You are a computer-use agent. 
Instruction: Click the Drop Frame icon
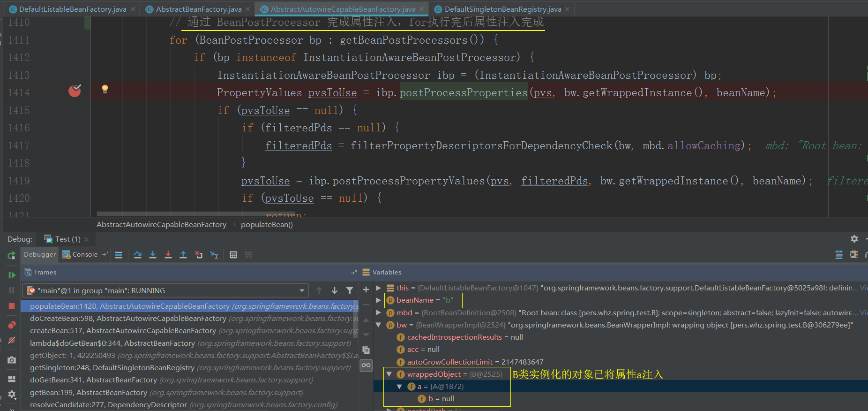(199, 255)
